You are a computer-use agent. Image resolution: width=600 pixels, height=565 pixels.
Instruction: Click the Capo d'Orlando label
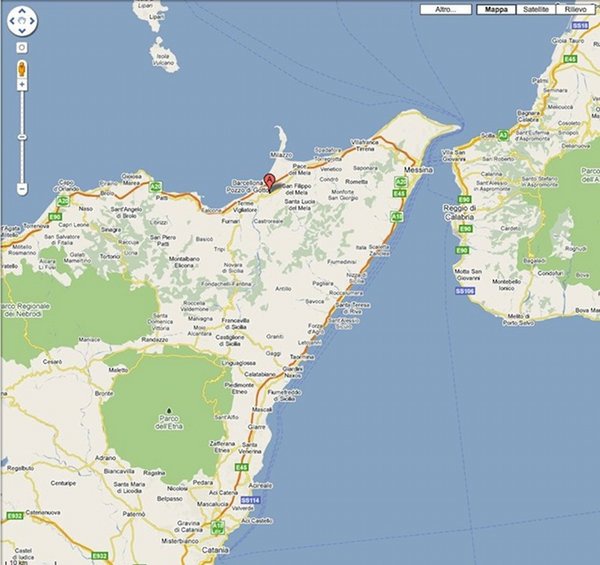point(66,186)
